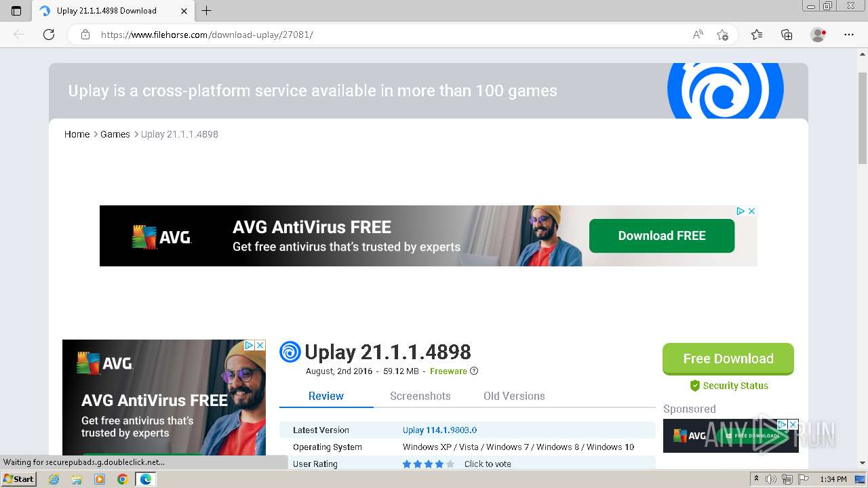Click the left AVG AntiVirus FREE ad
This screenshot has height=488, width=868.
(x=164, y=397)
